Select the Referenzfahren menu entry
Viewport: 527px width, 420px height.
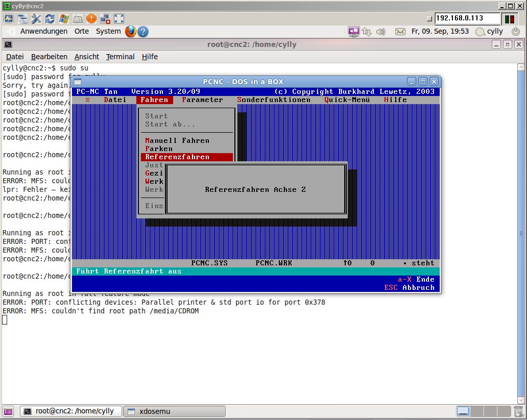tap(187, 157)
